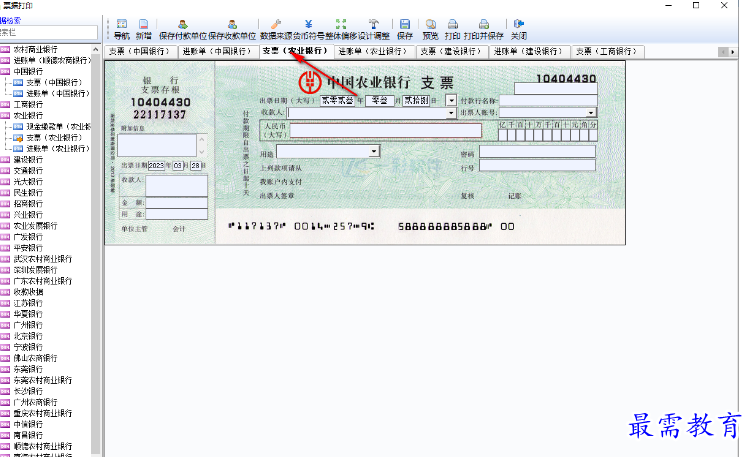Viewport: 750px width, 457px height.
Task: Click the stub 收款人 text box
Action: pos(176,185)
